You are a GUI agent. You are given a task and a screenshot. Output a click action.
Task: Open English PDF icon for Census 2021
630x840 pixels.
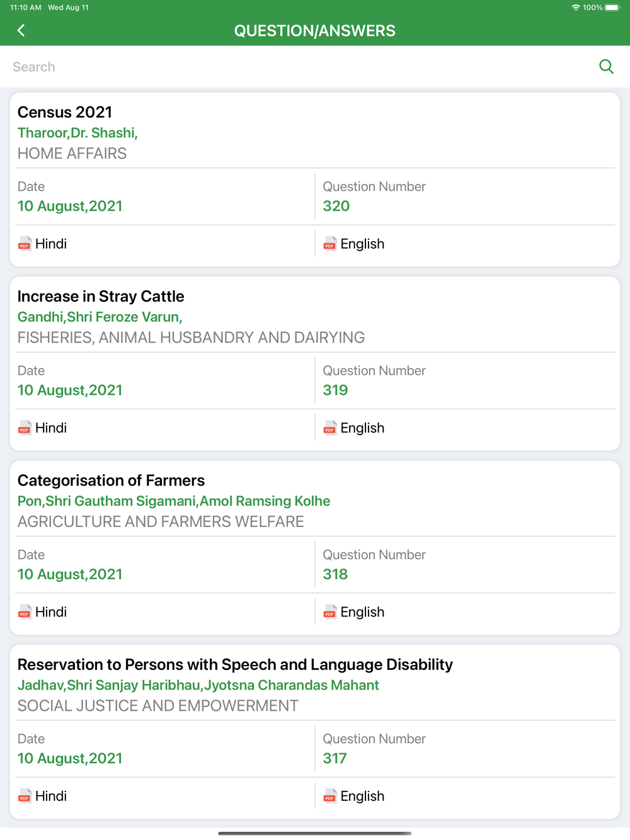329,244
